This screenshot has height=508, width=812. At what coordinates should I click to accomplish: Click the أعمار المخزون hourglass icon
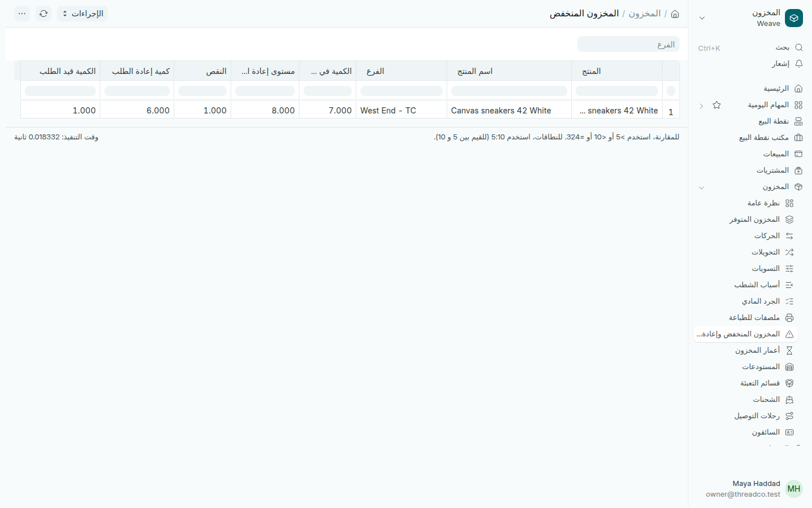coord(789,351)
